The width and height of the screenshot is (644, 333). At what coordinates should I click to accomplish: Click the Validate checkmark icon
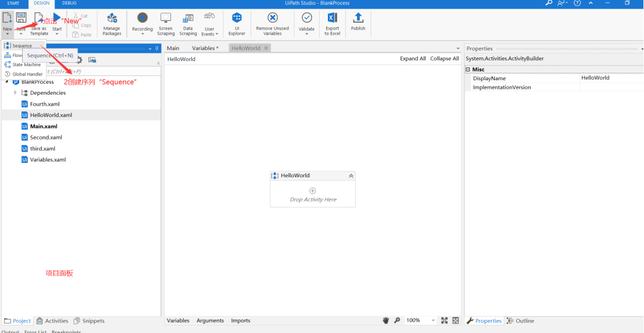coord(307,17)
